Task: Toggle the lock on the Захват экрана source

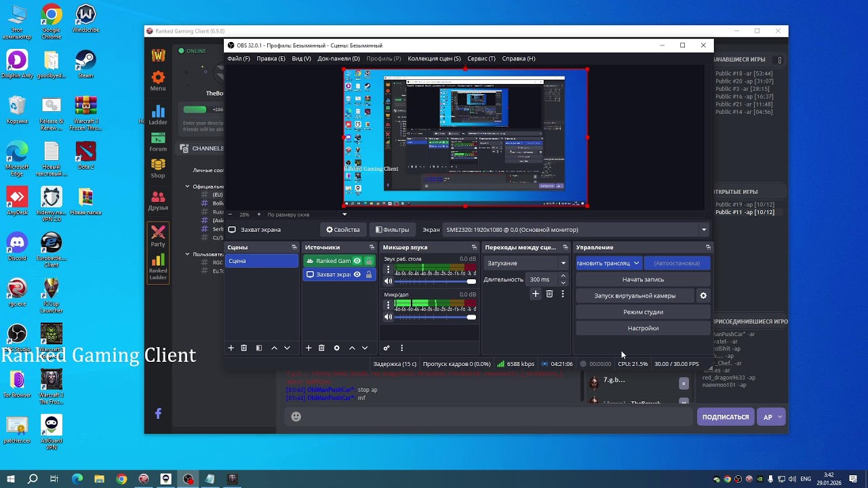Action: click(x=368, y=274)
